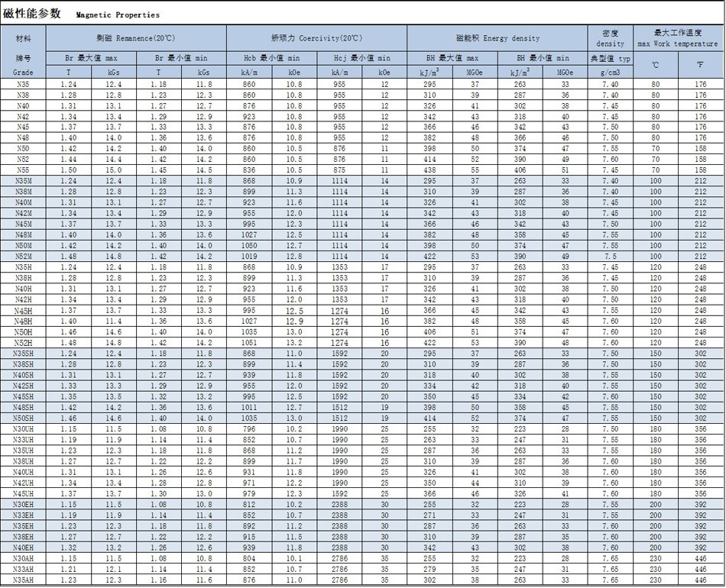
Task: Select the Grade header label
Action: [x=23, y=73]
